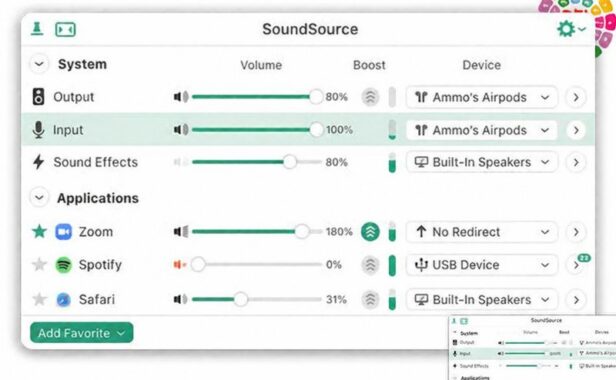The image size is (616, 380).
Task: Pin the SoundSource window
Action: tap(37, 29)
